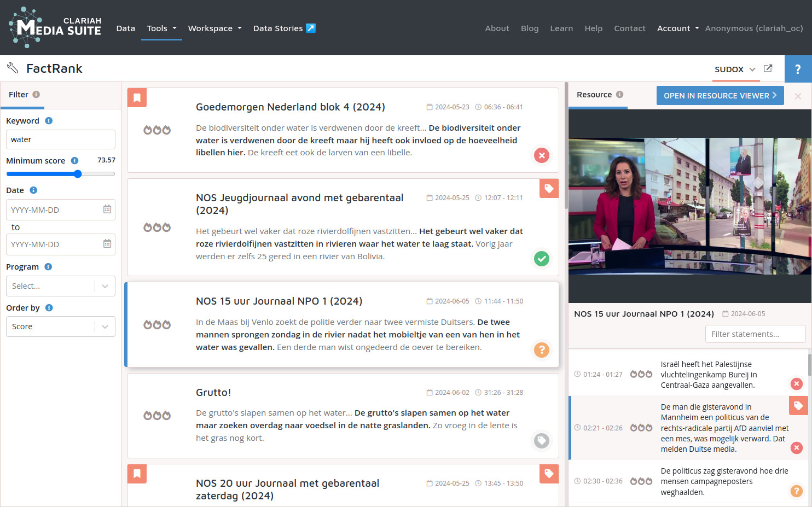Open the Contact page

[629, 28]
